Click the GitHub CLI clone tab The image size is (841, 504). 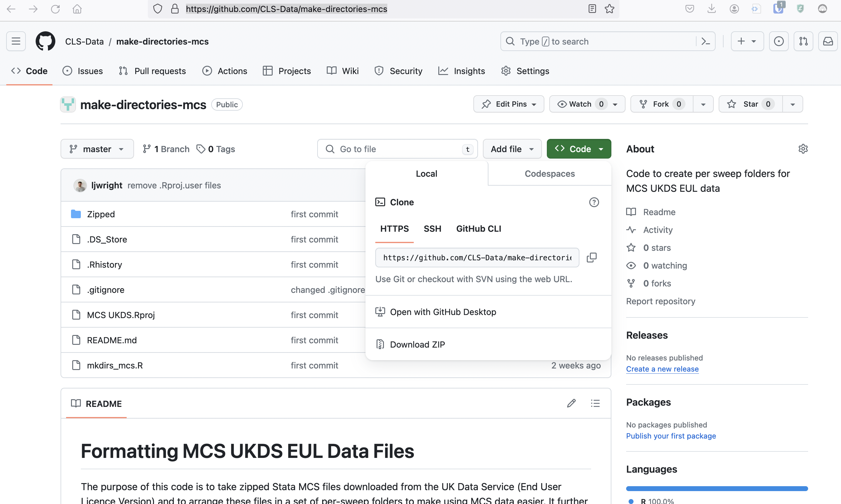(x=479, y=229)
